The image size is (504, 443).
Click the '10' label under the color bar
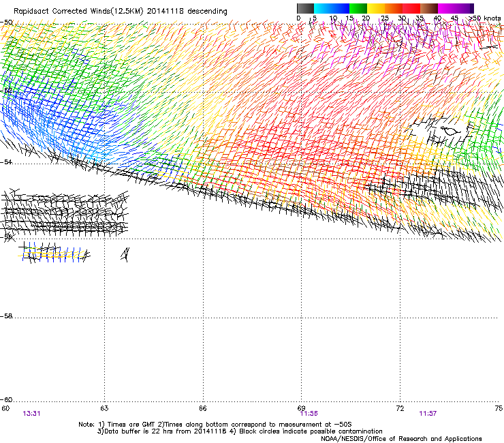pos(333,18)
